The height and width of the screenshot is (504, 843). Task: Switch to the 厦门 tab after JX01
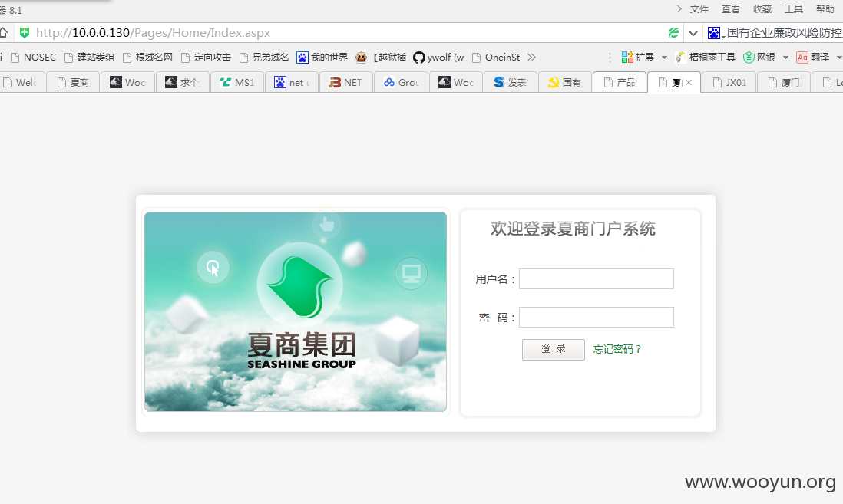point(785,82)
